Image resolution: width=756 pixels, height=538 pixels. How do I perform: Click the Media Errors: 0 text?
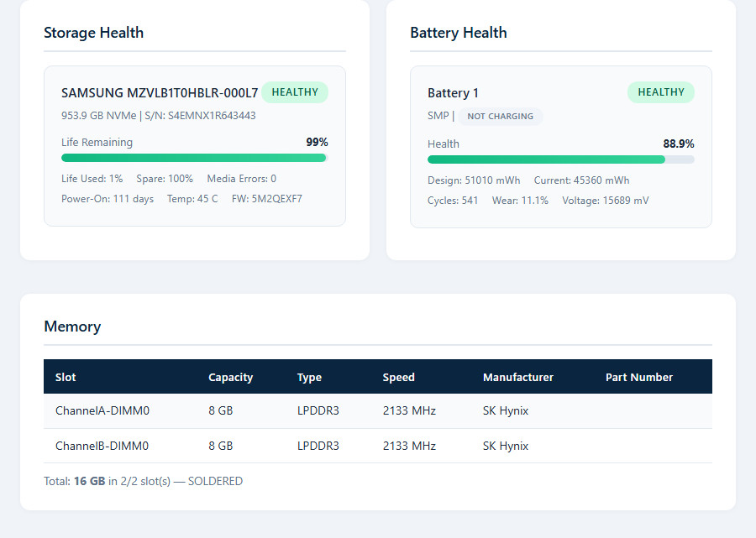(x=242, y=179)
